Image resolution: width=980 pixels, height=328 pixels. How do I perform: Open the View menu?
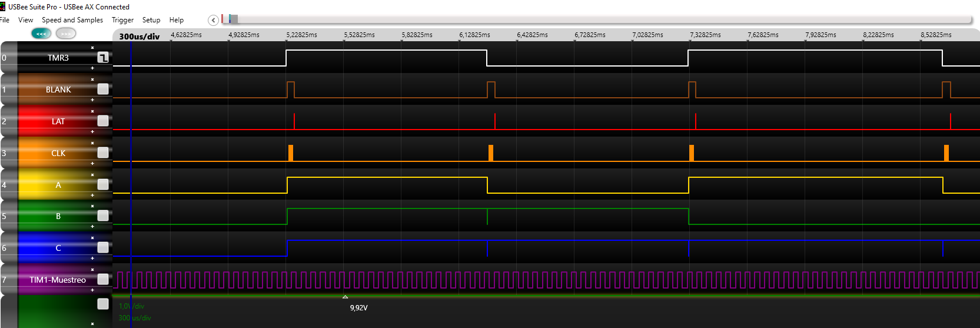(26, 20)
